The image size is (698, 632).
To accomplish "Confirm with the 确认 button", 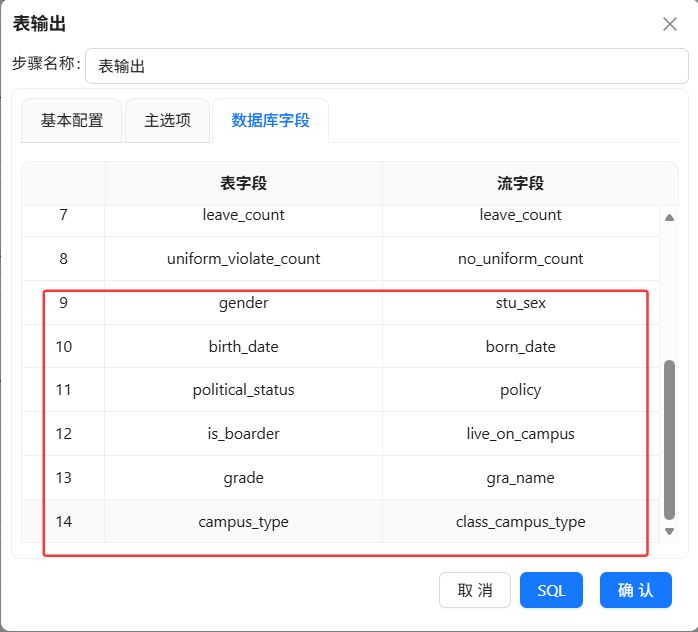I will click(636, 590).
